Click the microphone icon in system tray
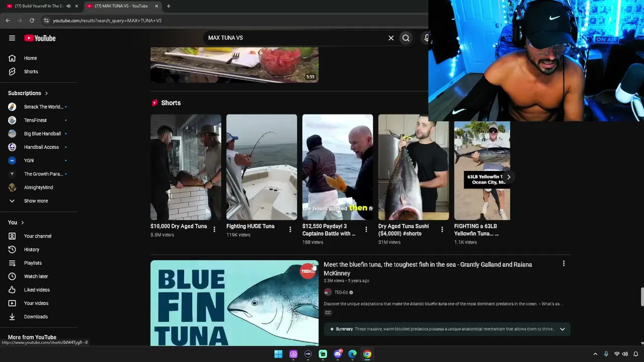Screen dimensions: 644x362 click(x=606, y=354)
